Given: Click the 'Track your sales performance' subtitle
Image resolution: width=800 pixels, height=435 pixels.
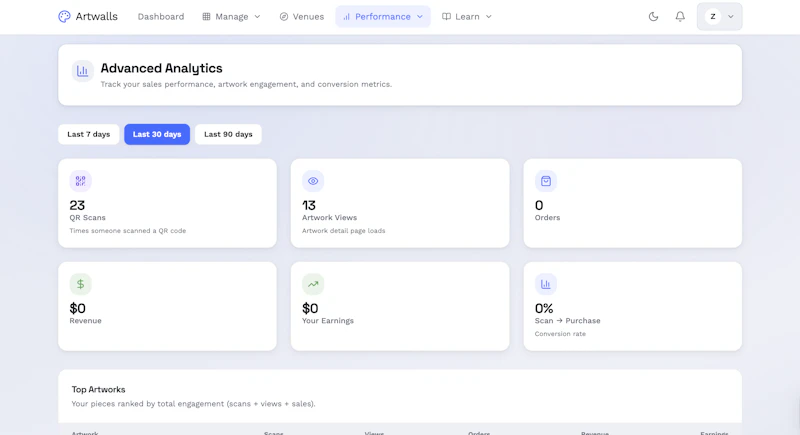Looking at the screenshot, I should click(x=246, y=84).
